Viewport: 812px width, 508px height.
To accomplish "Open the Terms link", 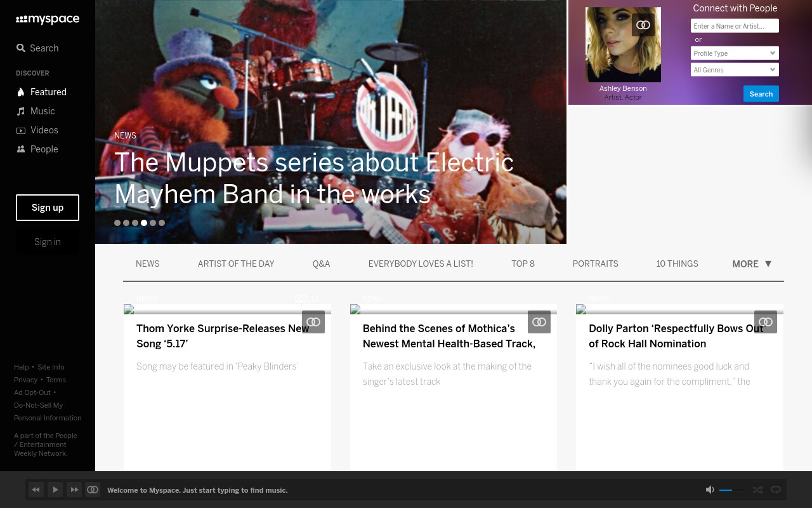I will pos(56,380).
